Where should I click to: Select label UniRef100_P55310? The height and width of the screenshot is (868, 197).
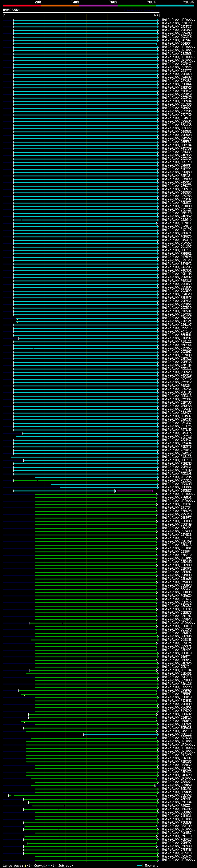pyautogui.click(x=176, y=481)
